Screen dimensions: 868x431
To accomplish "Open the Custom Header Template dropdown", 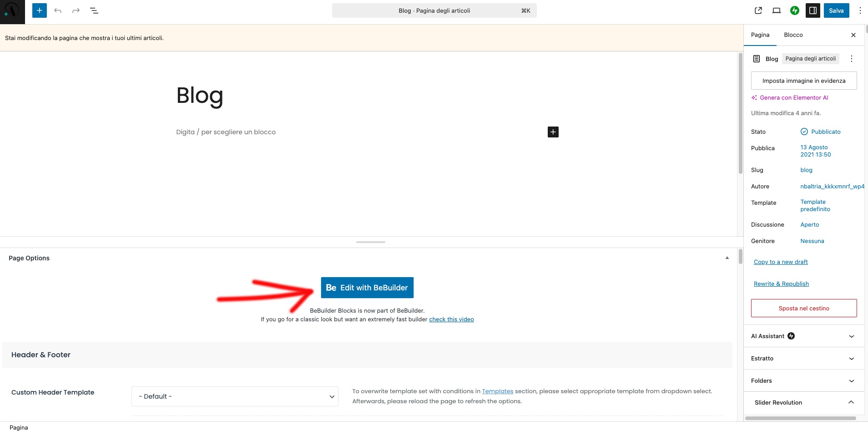I will point(235,396).
